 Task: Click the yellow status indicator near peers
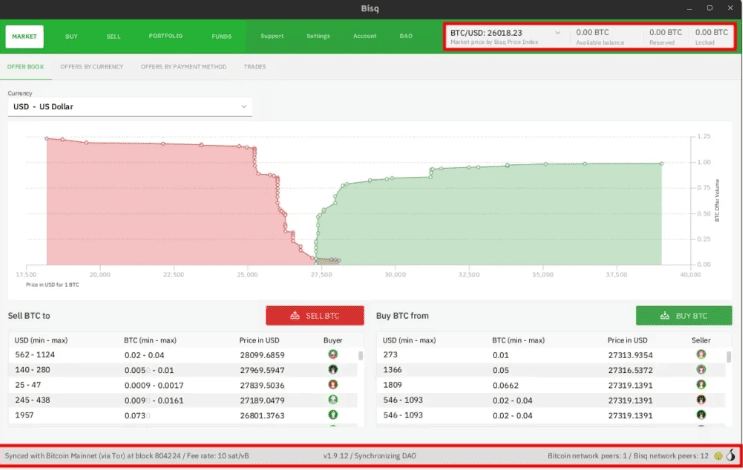click(x=718, y=456)
